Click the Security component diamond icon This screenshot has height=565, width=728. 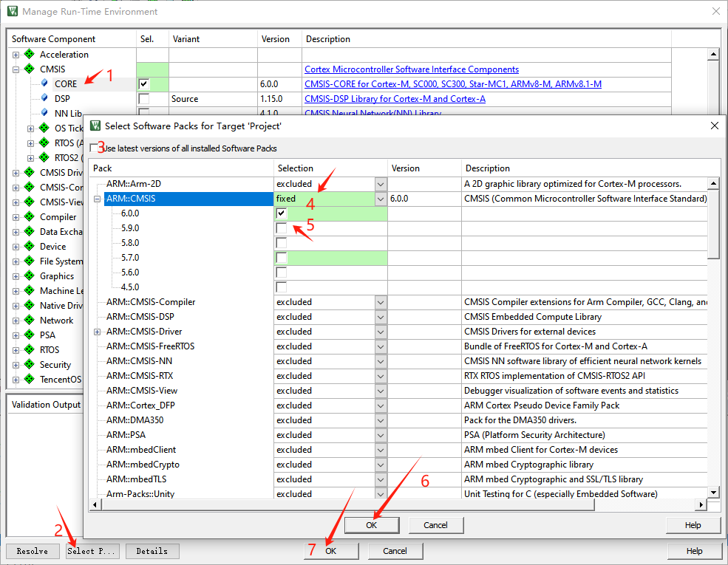(30, 365)
